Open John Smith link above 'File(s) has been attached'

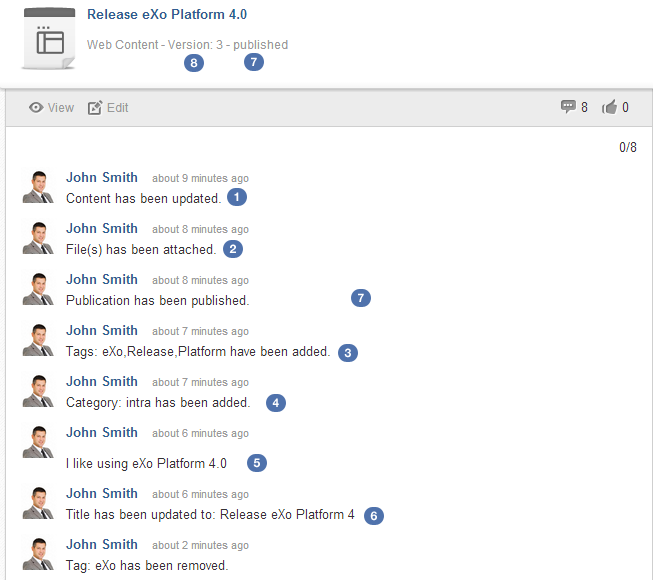coord(102,228)
